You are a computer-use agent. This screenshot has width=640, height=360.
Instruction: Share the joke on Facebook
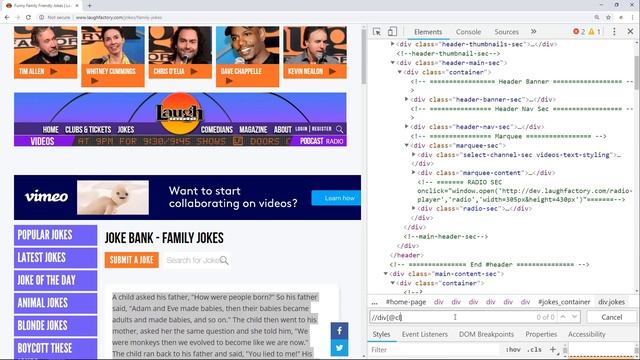click(339, 331)
